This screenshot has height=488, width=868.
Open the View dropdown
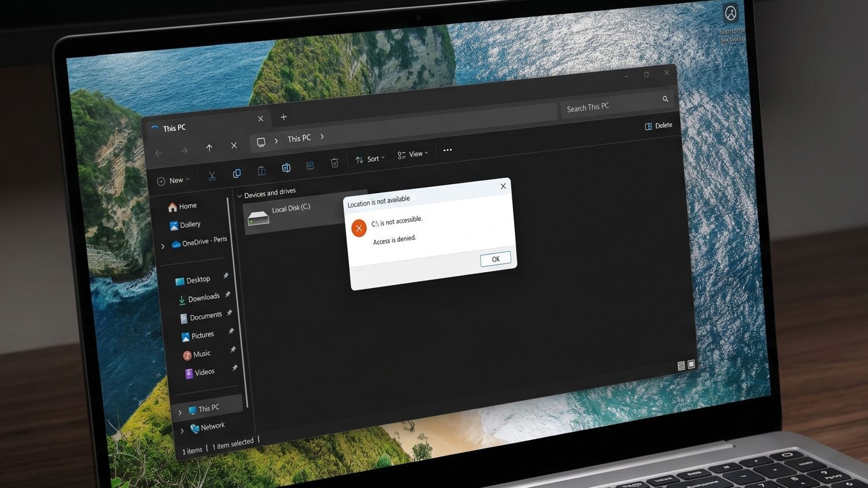click(x=413, y=154)
